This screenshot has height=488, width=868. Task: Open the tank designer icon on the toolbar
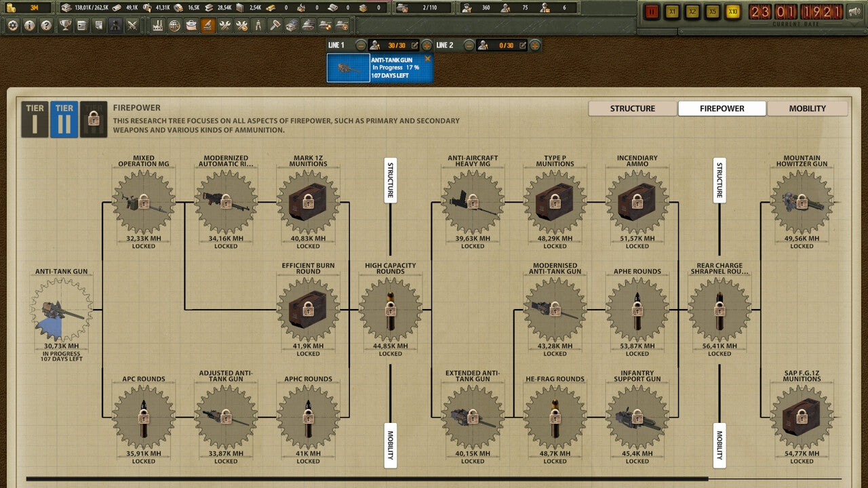[x=307, y=26]
